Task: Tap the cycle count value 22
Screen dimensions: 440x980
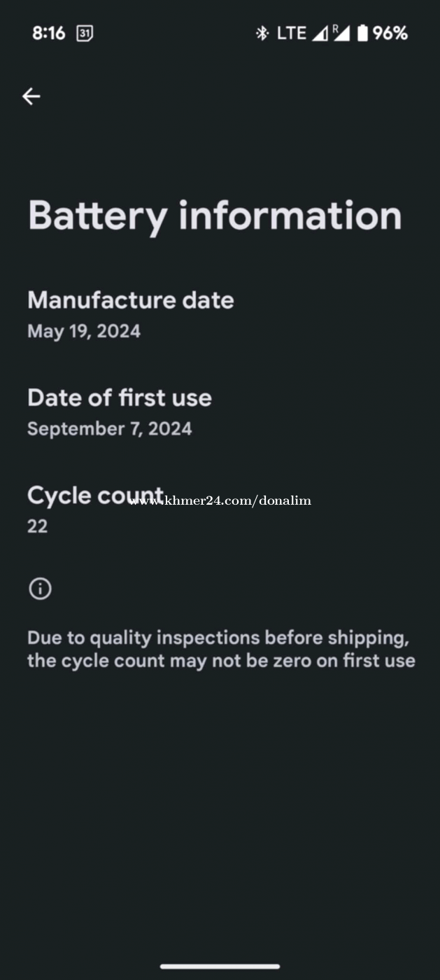Action: (x=38, y=526)
